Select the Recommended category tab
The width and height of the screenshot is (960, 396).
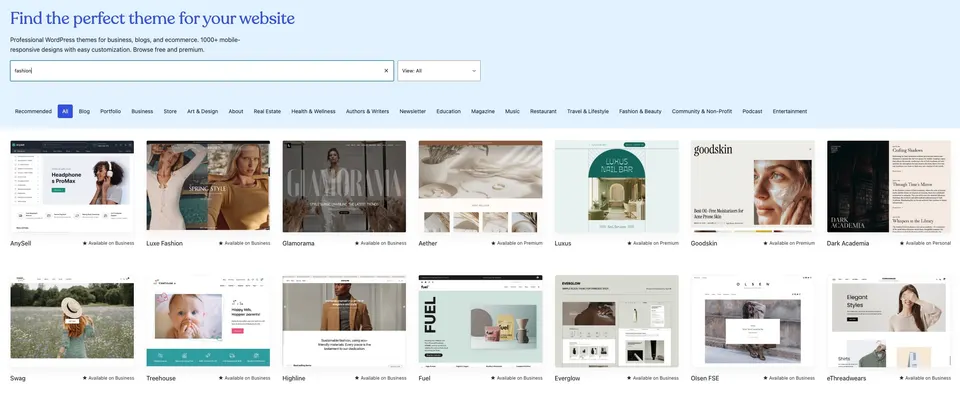tap(33, 111)
